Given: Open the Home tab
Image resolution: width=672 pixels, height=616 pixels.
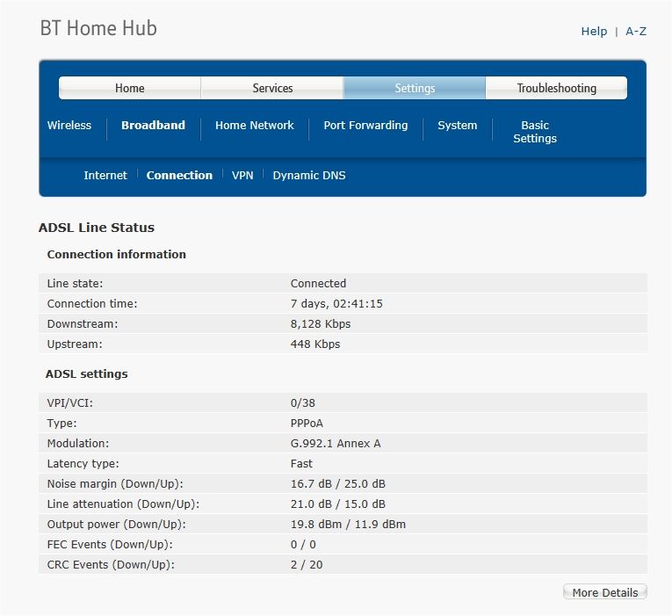Looking at the screenshot, I should [129, 88].
